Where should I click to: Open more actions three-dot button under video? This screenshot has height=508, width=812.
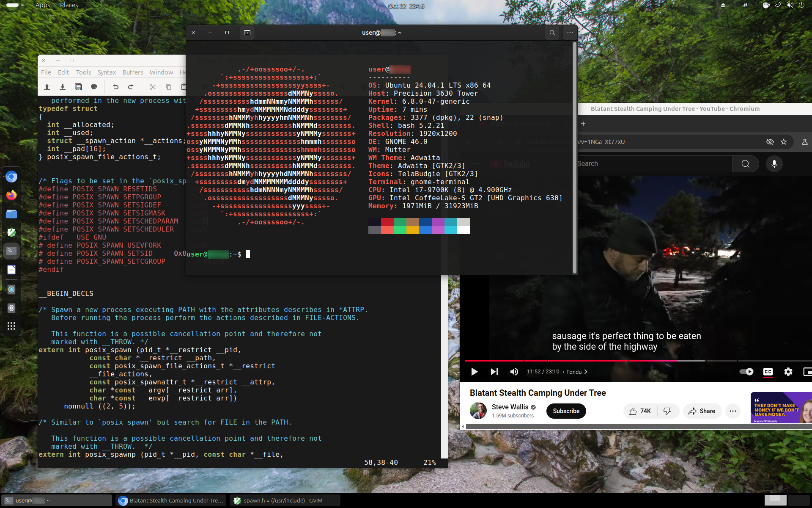click(733, 411)
